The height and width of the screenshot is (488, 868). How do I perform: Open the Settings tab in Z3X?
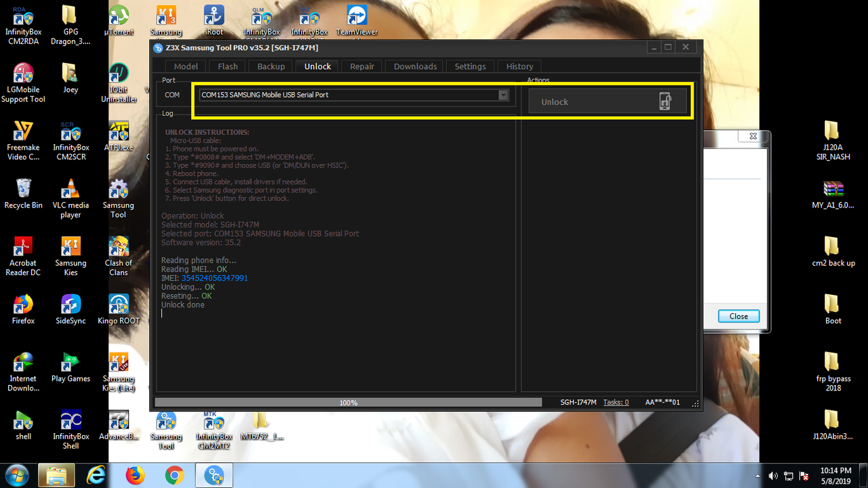470,66
